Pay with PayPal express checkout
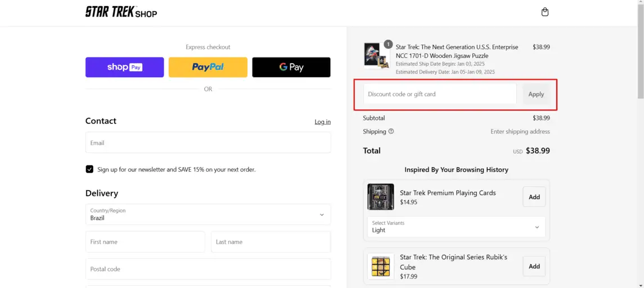The image size is (644, 288). tap(208, 67)
